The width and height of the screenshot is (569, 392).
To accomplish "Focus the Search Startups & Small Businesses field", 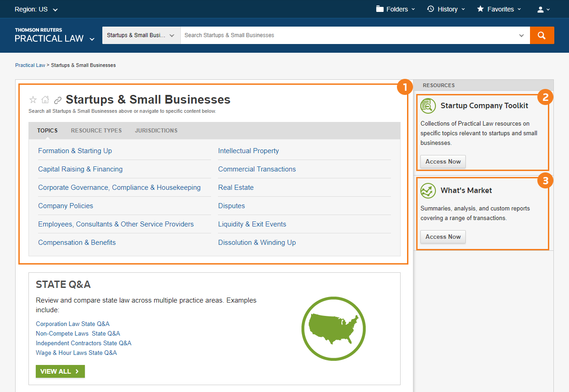I will click(349, 35).
